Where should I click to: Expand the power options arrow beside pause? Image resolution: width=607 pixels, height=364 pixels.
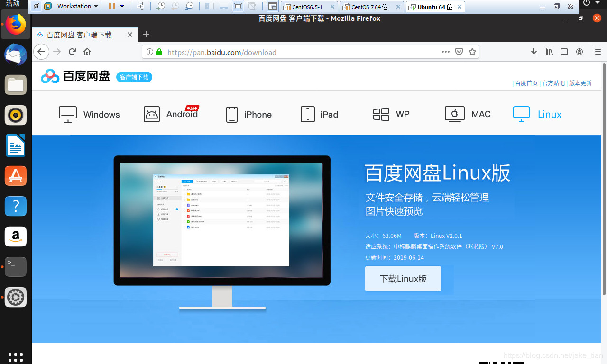pos(122,6)
